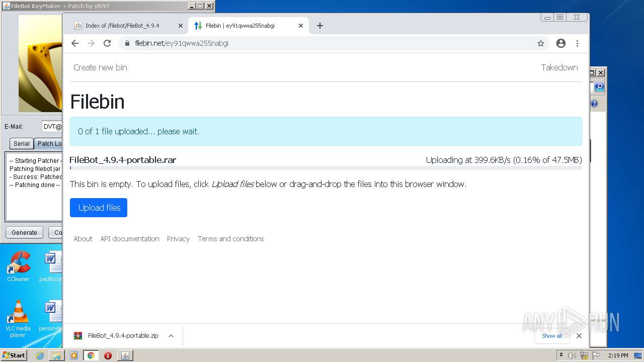
Task: Open CCleaner desktop shortcut
Action: click(18, 266)
